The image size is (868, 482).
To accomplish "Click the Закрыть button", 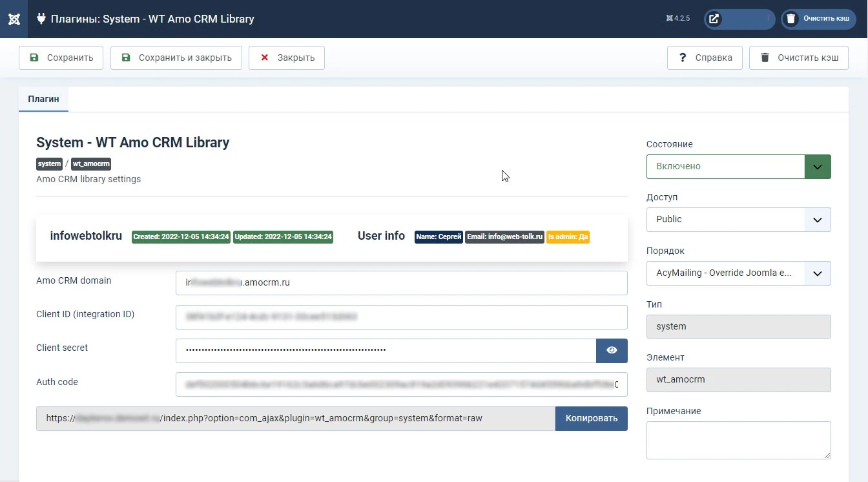I will [x=287, y=58].
